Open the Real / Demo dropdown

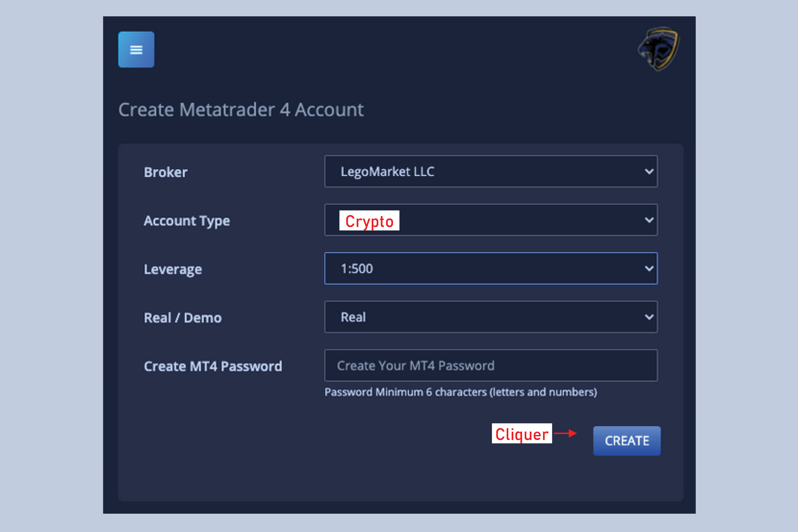[x=491, y=317]
